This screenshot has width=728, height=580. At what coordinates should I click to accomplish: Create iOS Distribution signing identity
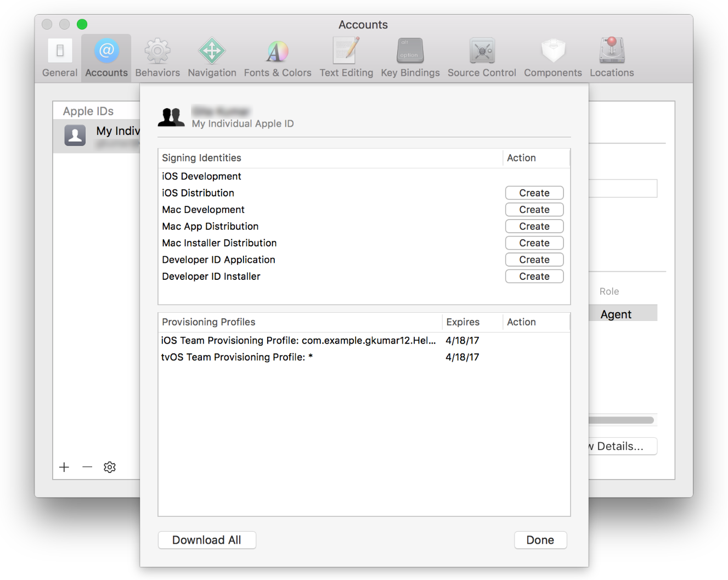tap(534, 193)
